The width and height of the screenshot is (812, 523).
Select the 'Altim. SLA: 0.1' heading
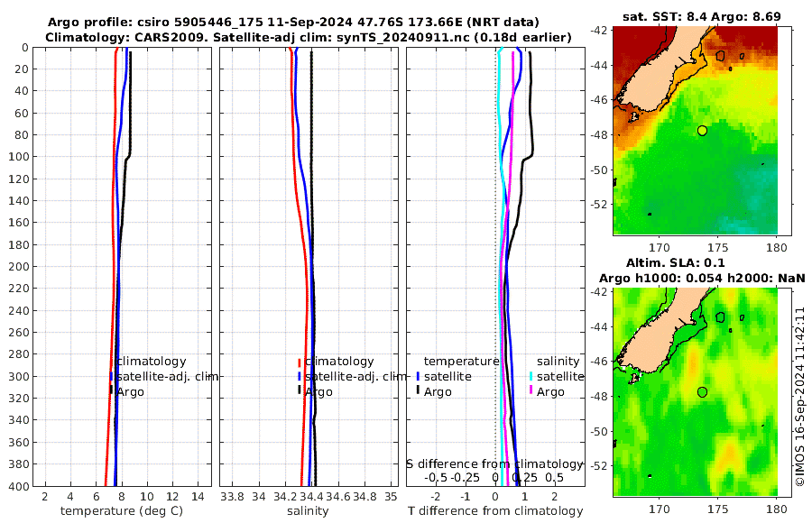675,262
